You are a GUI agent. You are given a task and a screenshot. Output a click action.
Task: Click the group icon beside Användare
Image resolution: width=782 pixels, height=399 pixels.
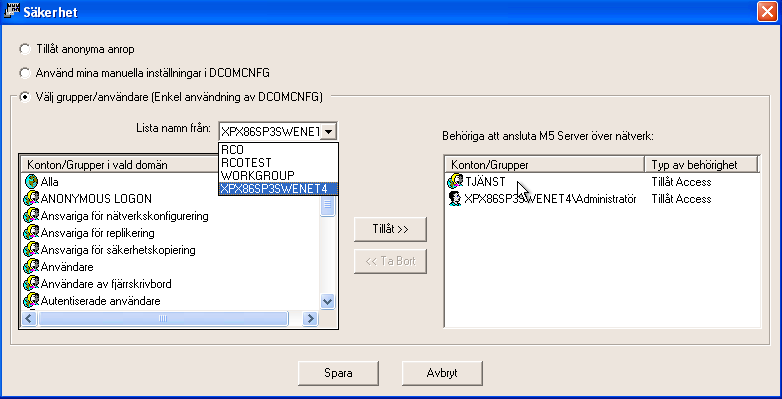31,266
